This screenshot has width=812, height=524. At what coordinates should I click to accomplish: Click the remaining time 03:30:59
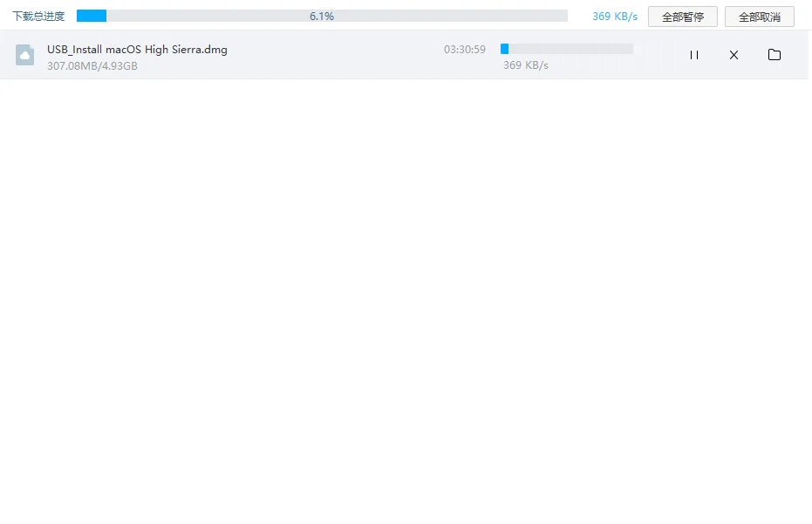point(465,49)
